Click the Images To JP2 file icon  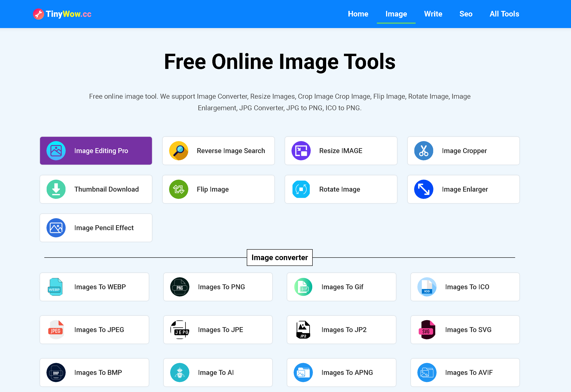(303, 329)
